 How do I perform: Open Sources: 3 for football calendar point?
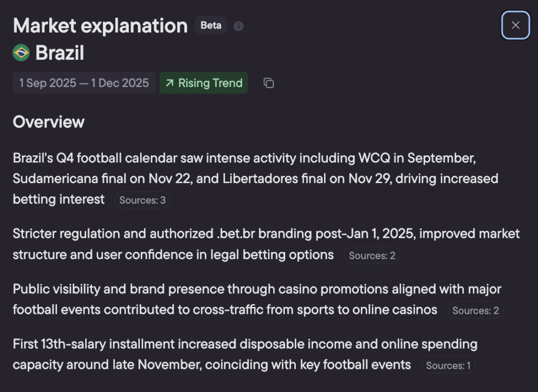click(x=142, y=200)
